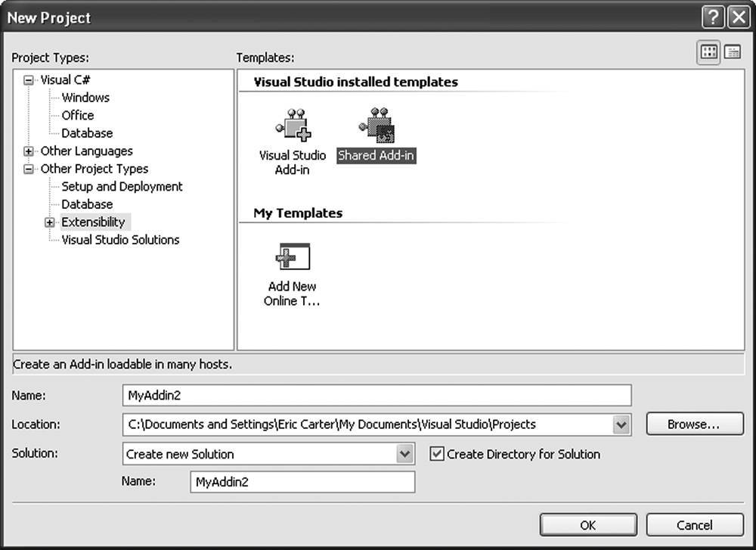Click the solution Name field MyAddin2
The width and height of the screenshot is (756, 550).
(x=302, y=482)
